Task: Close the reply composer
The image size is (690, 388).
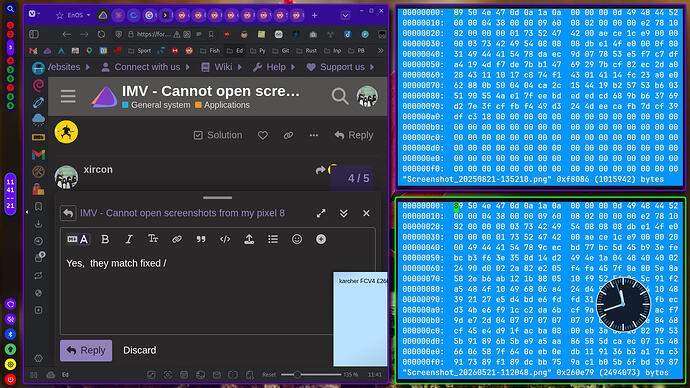Action: pyautogui.click(x=366, y=213)
